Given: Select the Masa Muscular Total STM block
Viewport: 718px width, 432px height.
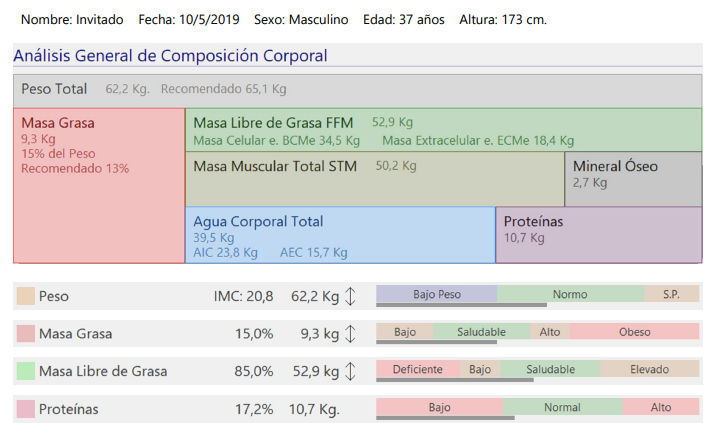Looking at the screenshot, I should [375, 178].
